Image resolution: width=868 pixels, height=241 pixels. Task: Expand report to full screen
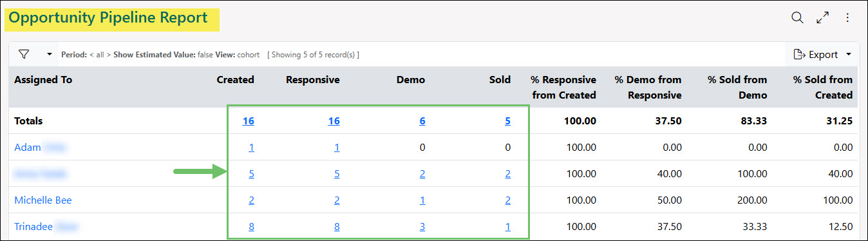822,17
